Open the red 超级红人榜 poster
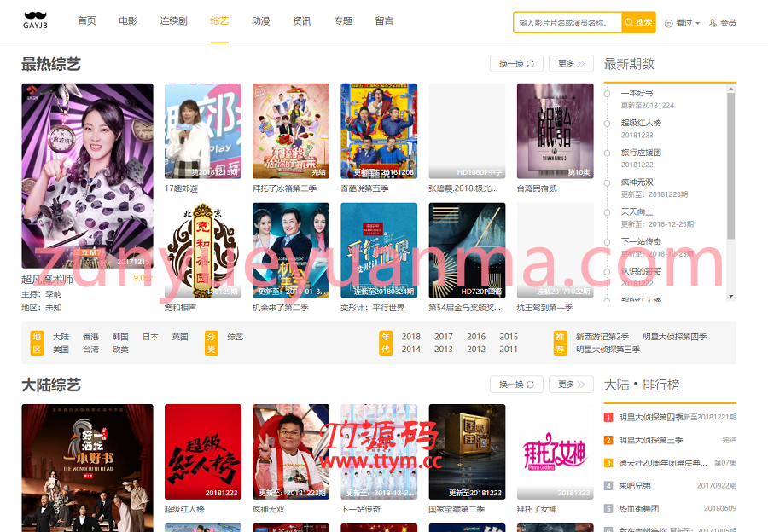768x532 pixels. (x=203, y=452)
